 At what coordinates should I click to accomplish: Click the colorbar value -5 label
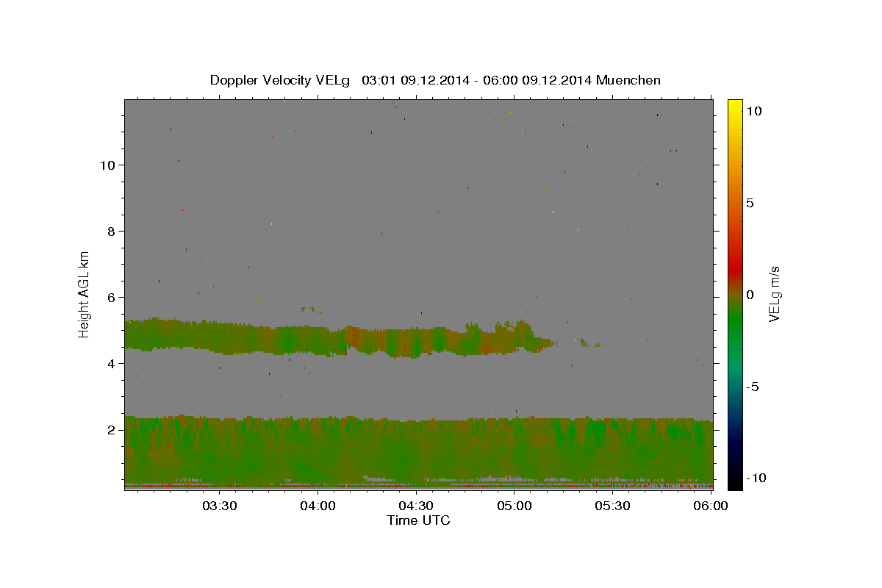pos(753,387)
